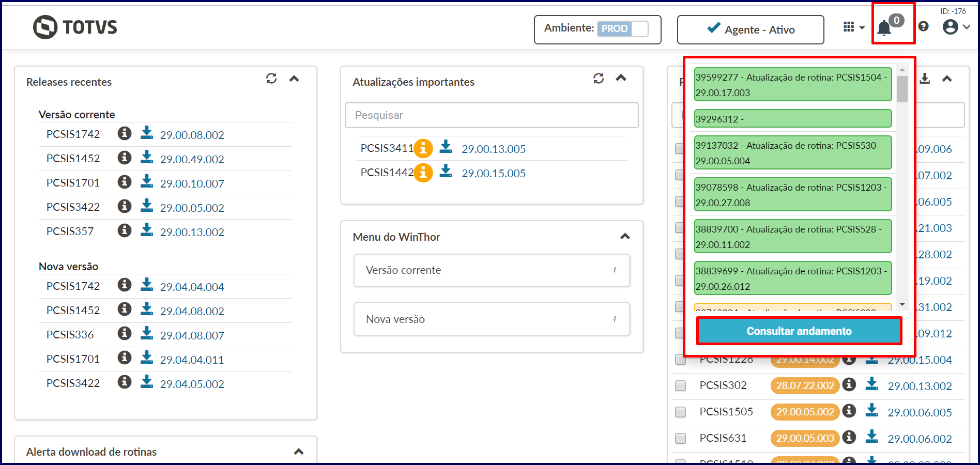Show info for PCSIS1701 current version
The image size is (980, 465).
(x=124, y=182)
